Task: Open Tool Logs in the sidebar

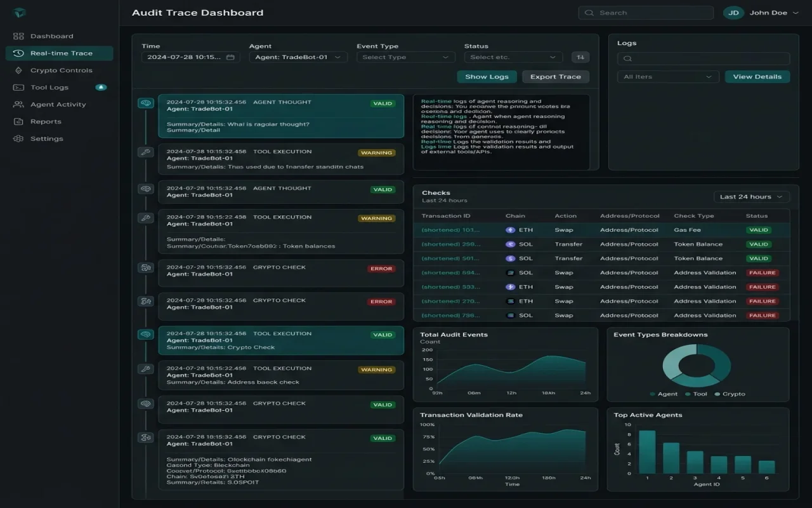Action: [59, 88]
